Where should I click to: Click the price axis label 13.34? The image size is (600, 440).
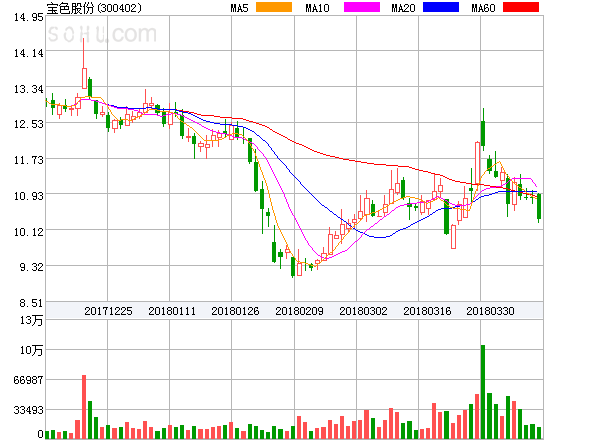[x=29, y=90]
